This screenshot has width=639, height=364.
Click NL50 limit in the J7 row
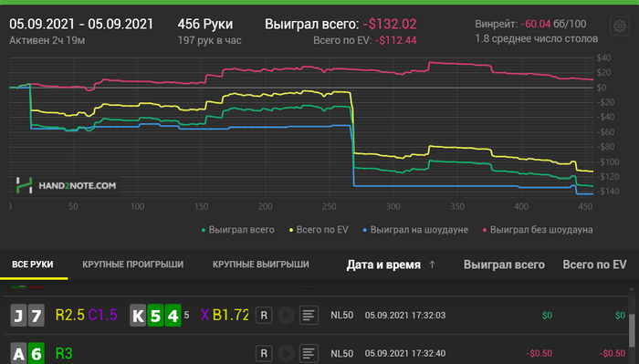tap(342, 315)
